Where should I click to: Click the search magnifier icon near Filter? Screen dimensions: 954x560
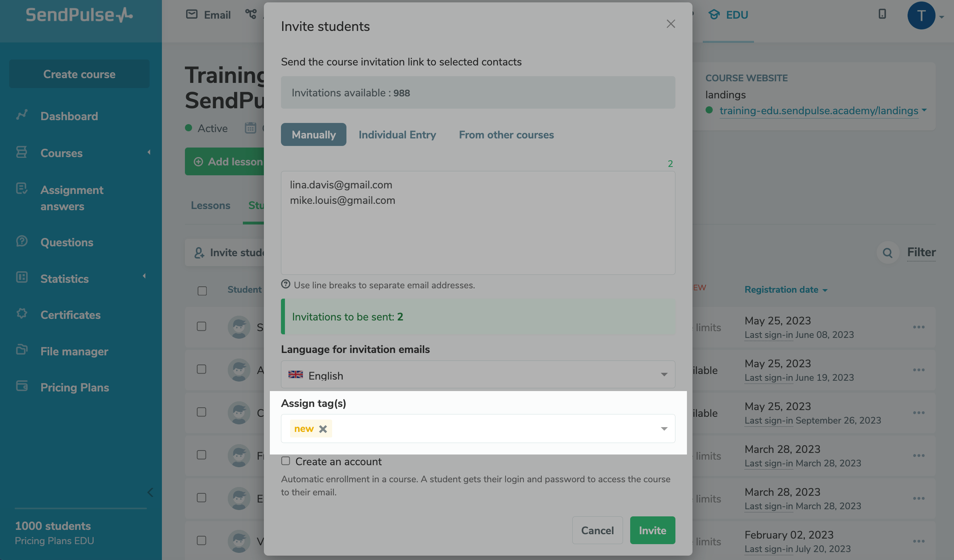coord(887,253)
